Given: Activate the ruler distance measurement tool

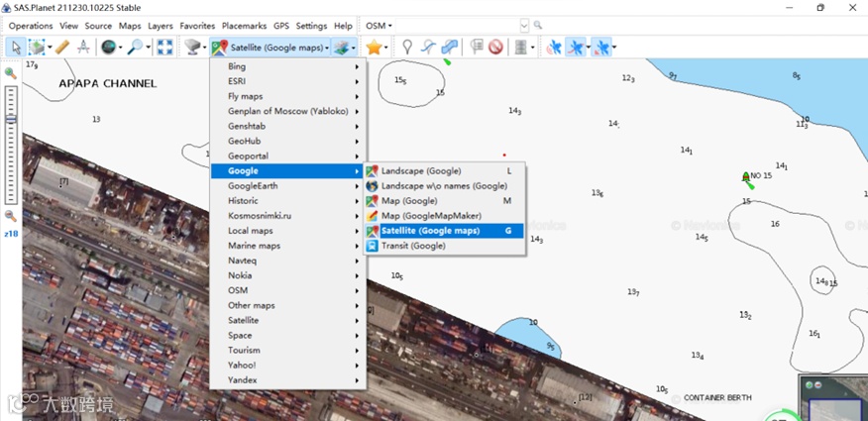Looking at the screenshot, I should 62,48.
